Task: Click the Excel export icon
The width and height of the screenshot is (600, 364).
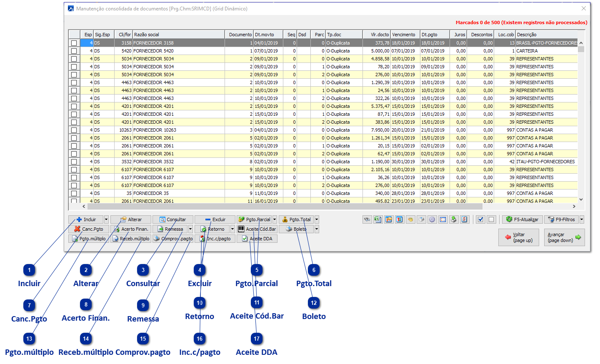Action: (x=378, y=219)
